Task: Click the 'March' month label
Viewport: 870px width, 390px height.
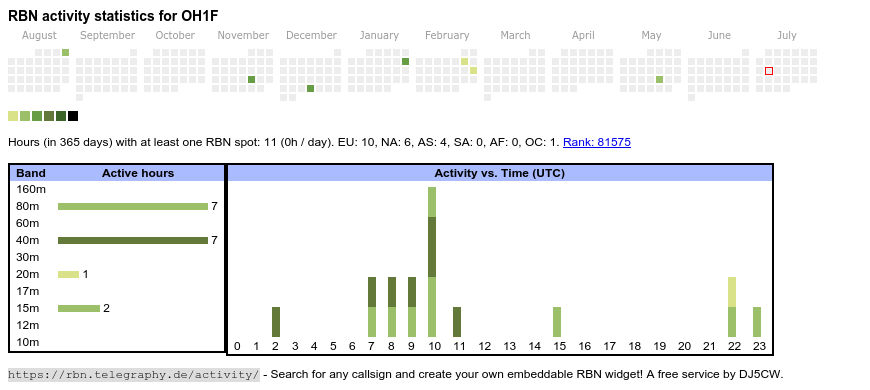Action: pos(515,36)
